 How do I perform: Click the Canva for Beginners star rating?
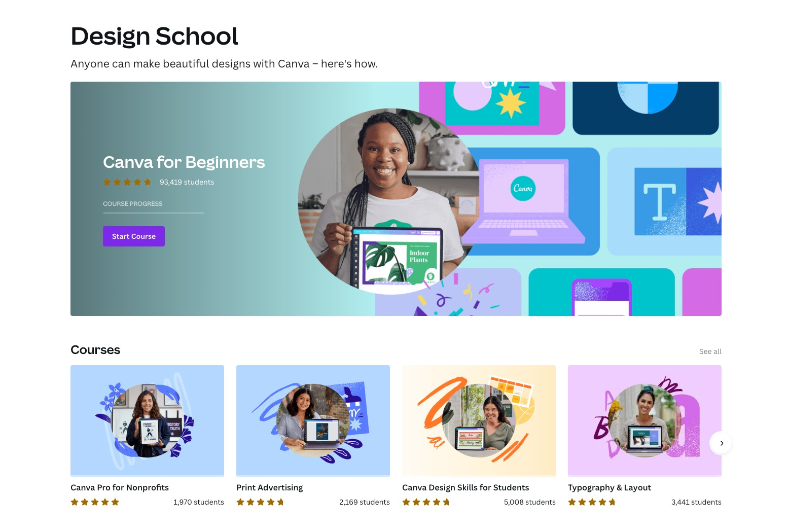pos(127,182)
